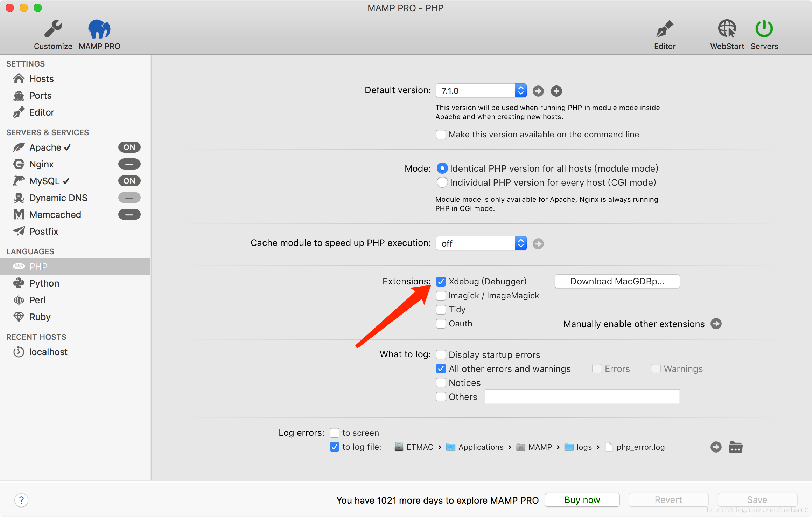
Task: Click the Buy now button
Action: click(x=582, y=500)
